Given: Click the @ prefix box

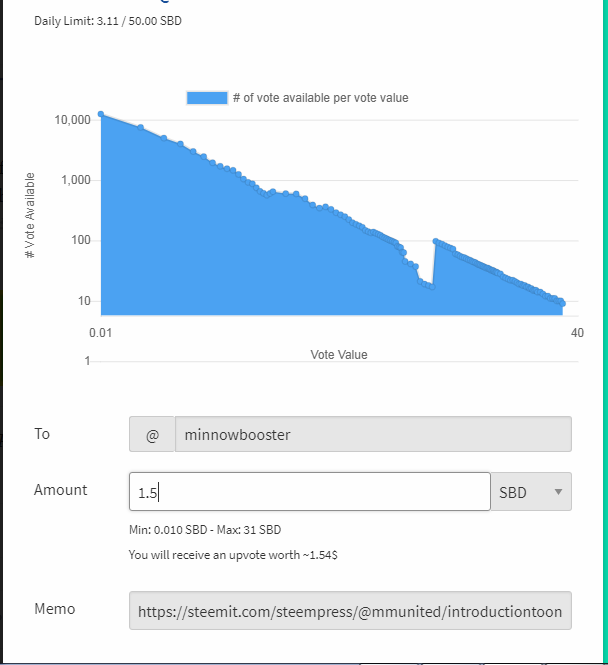Looking at the screenshot, I should click(152, 435).
